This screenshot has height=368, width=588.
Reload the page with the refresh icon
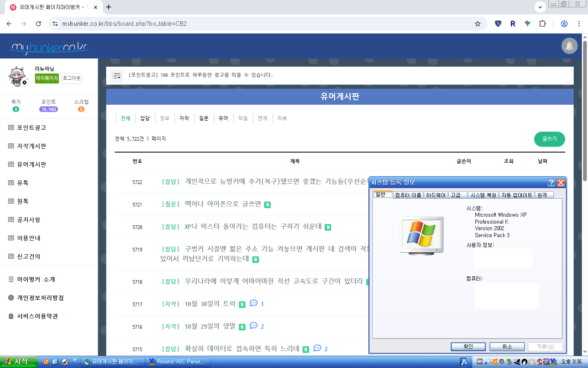(x=38, y=24)
